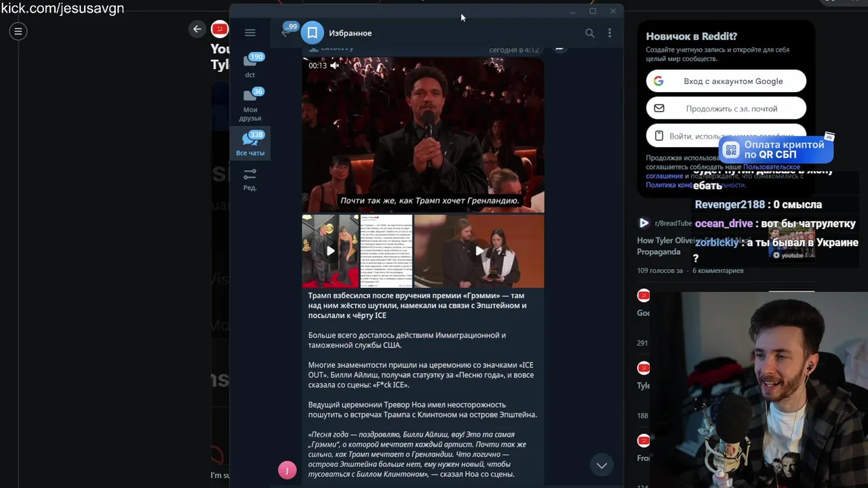Continue with email button on Reddit
Image resolution: width=868 pixels, height=488 pixels.
coord(726,108)
